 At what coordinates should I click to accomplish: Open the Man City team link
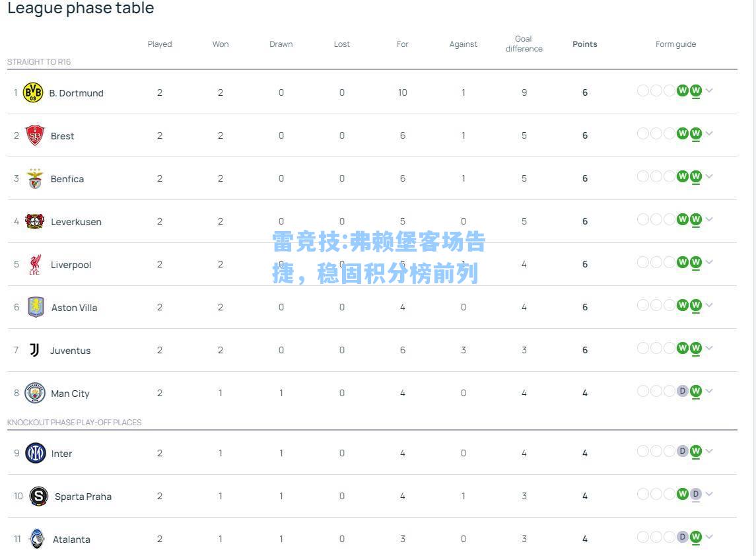[x=71, y=394]
